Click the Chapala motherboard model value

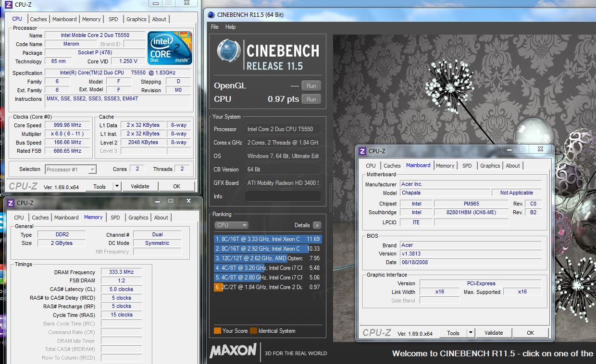(x=445, y=193)
